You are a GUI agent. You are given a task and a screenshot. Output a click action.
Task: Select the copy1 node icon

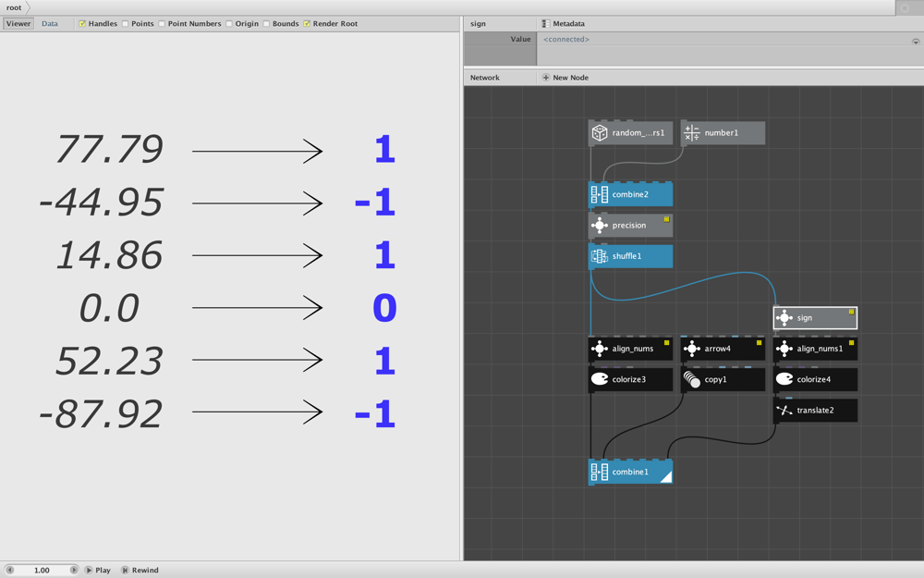[692, 379]
